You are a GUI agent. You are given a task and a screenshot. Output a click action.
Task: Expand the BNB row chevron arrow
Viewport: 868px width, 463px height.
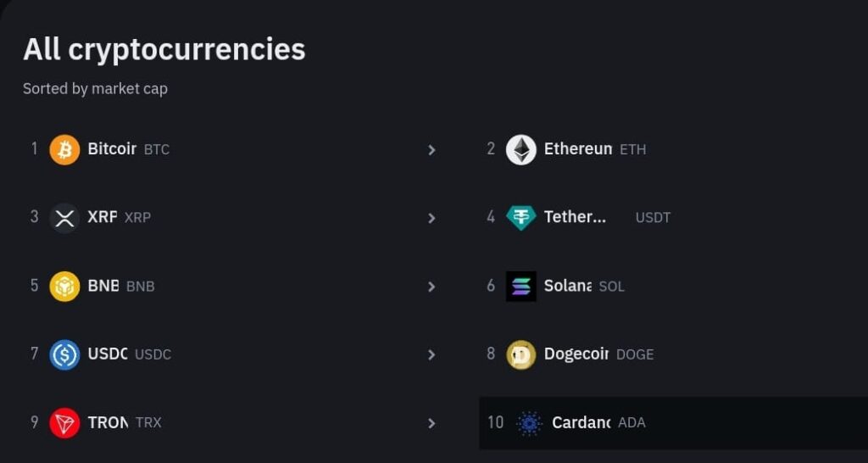431,287
